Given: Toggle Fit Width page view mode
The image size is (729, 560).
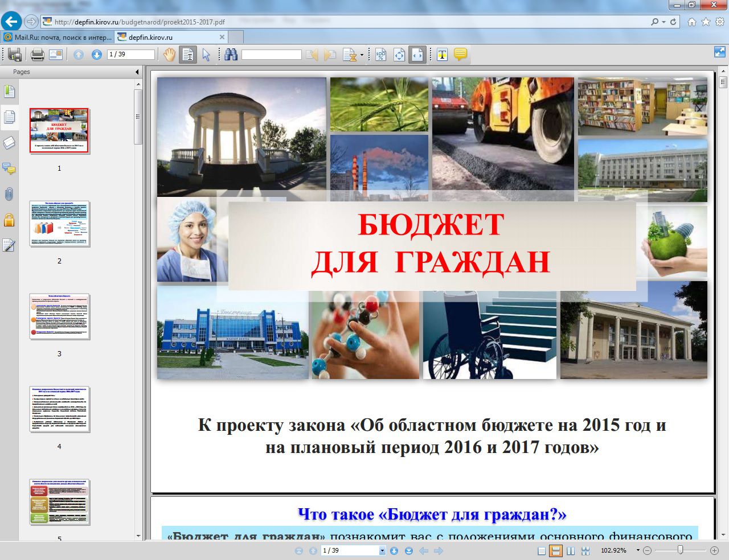Looking at the screenshot, I should (x=417, y=54).
